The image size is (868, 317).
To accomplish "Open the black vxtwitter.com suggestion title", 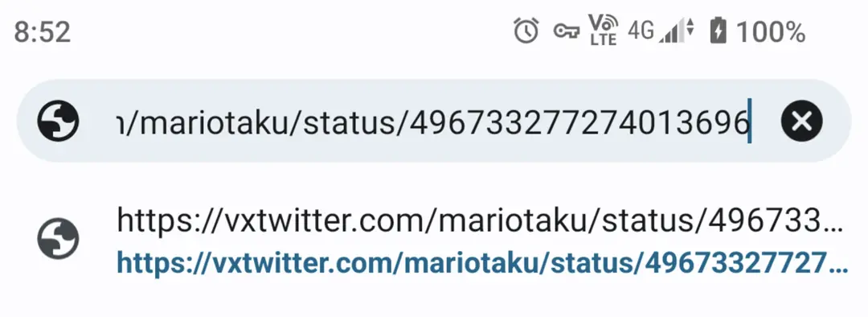I will (480, 221).
